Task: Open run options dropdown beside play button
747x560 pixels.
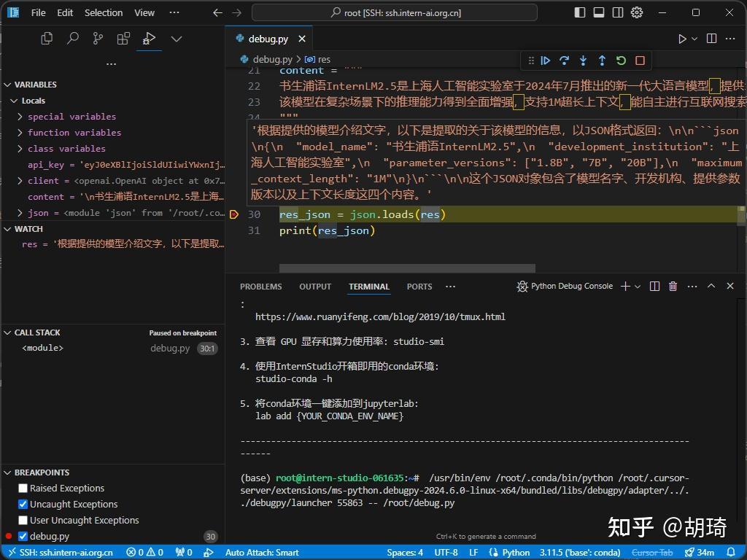Action: pos(694,39)
